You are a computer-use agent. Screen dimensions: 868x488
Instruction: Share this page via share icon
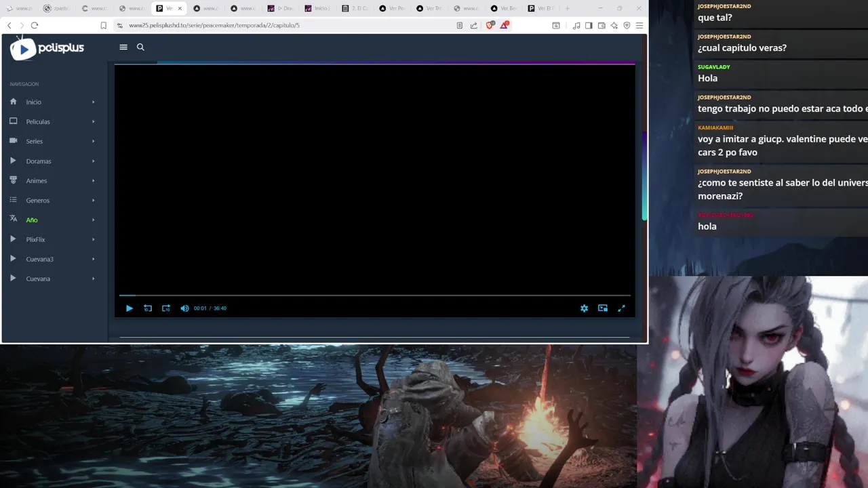pyautogui.click(x=473, y=25)
